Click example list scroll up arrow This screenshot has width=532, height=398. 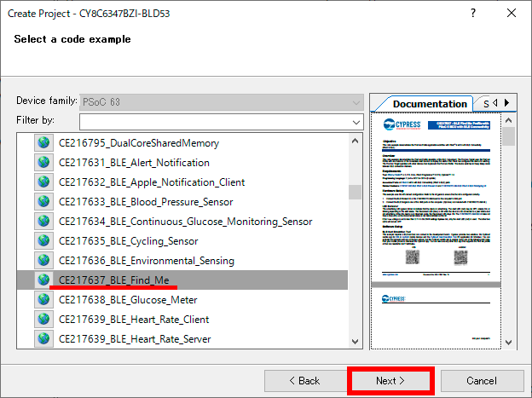[355, 141]
